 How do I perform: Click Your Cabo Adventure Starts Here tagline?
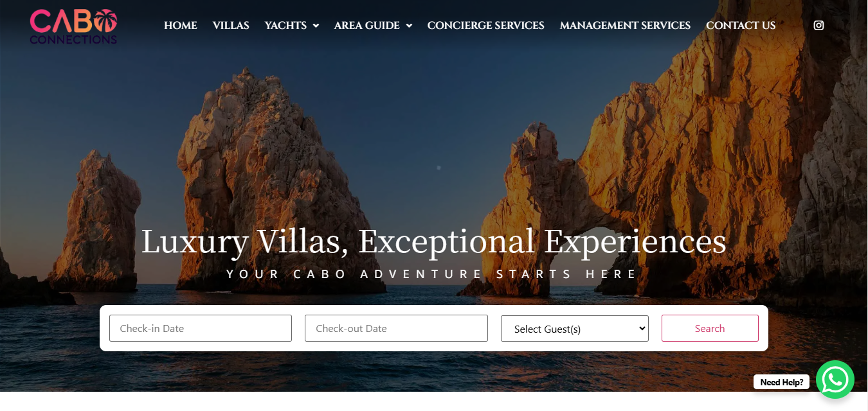[x=432, y=274]
